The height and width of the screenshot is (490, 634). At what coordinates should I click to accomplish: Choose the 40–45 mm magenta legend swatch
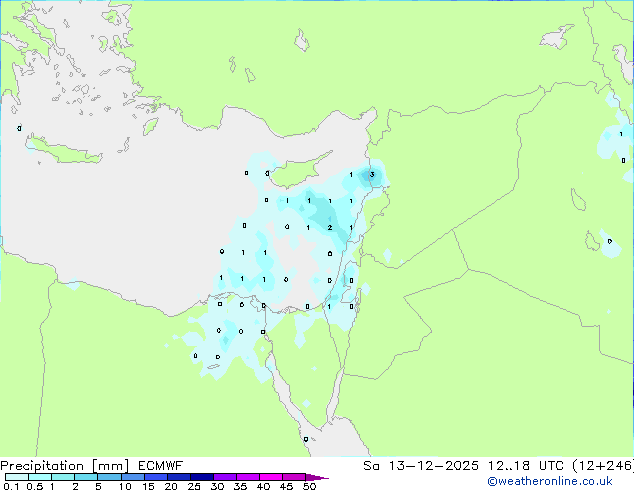(271, 477)
